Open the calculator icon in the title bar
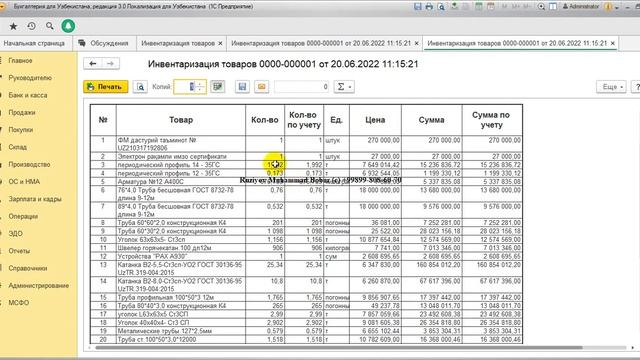 [x=479, y=7]
